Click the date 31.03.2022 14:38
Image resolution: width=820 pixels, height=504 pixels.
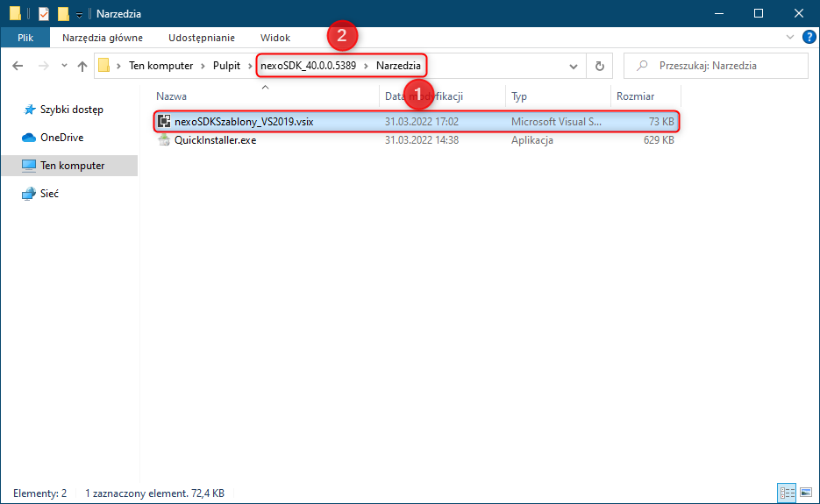click(x=422, y=140)
